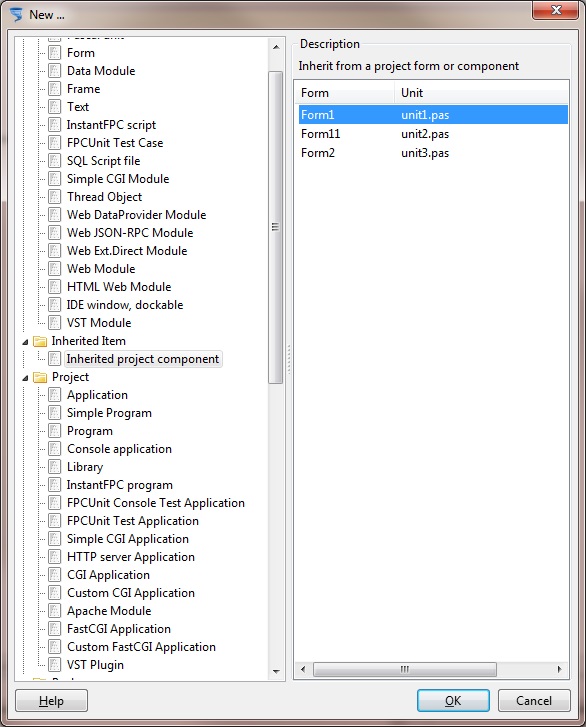Click the Unit column header

(x=482, y=93)
